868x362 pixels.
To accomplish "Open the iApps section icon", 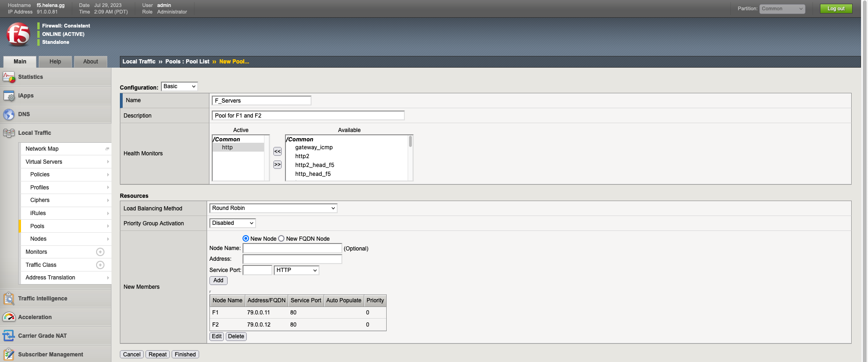I will point(9,96).
